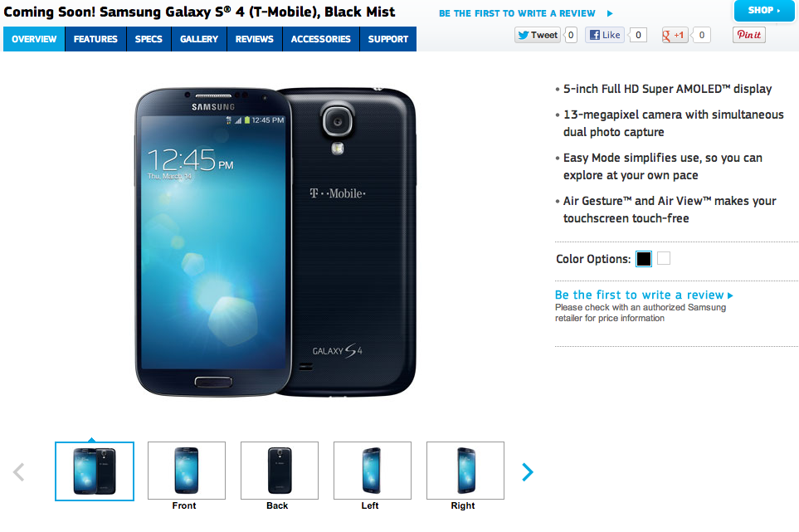The height and width of the screenshot is (532, 799).
Task: Go to the Accessories tab
Action: point(321,39)
